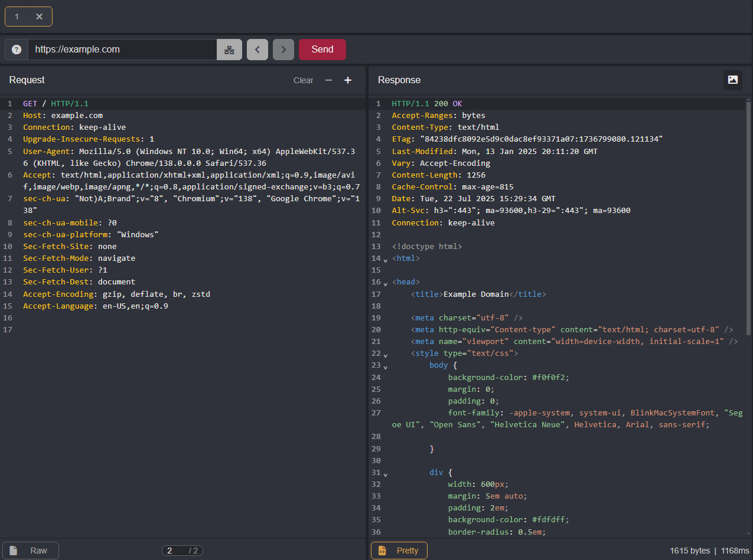Click the network connection icon beside URL
Viewport: 753px width, 560px height.
(x=229, y=50)
